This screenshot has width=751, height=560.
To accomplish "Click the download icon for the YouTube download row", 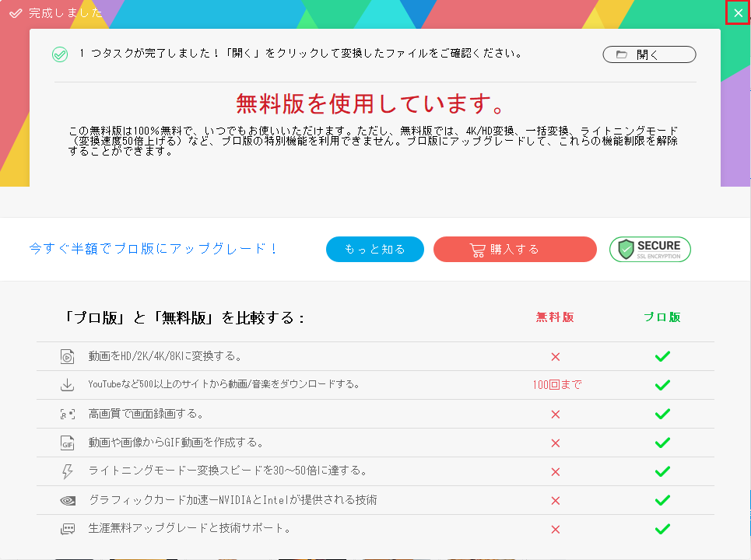I will (x=66, y=385).
